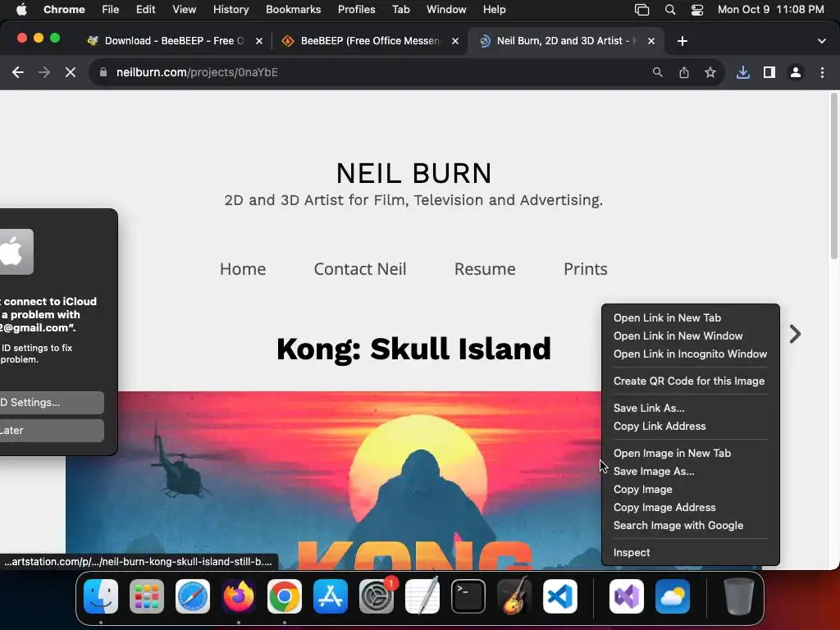Open TextEdit from the Dock

coord(422,596)
